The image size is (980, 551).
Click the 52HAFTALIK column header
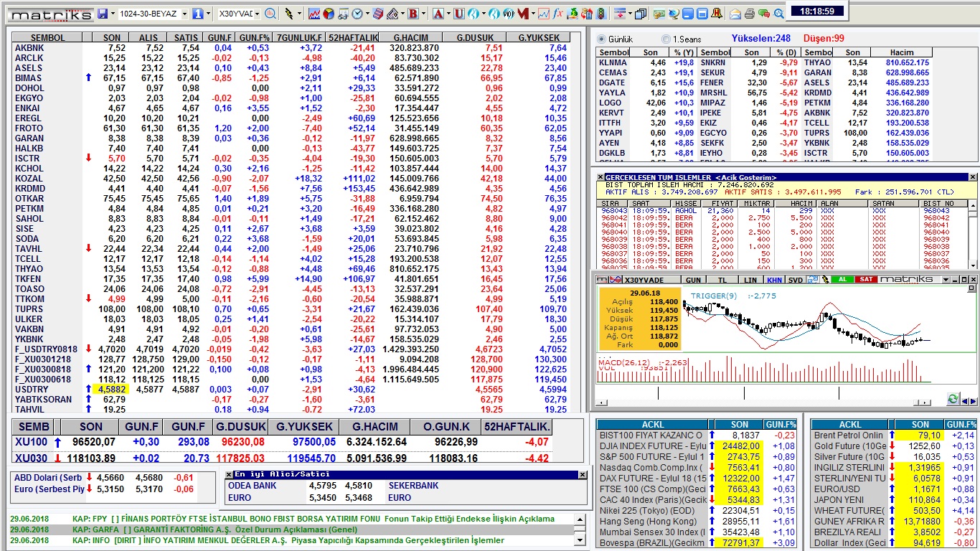[352, 37]
